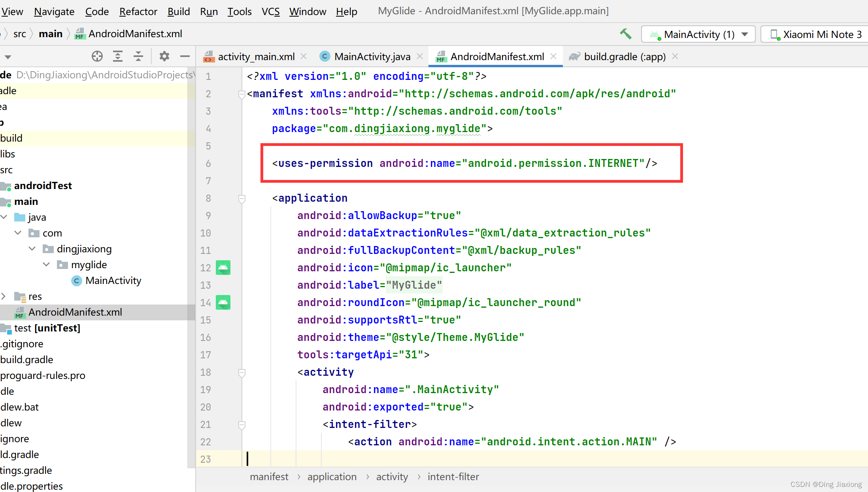Collapse the java folder
The width and height of the screenshot is (868, 492).
[4, 217]
